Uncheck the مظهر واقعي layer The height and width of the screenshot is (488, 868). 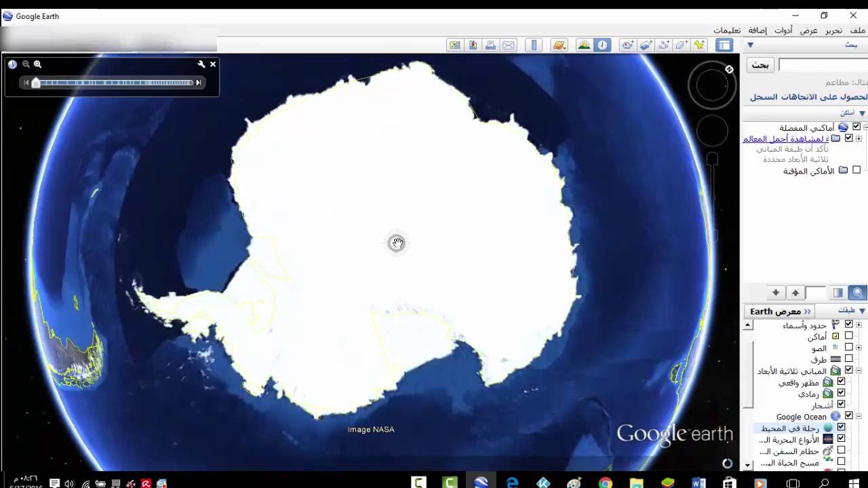pyautogui.click(x=842, y=382)
